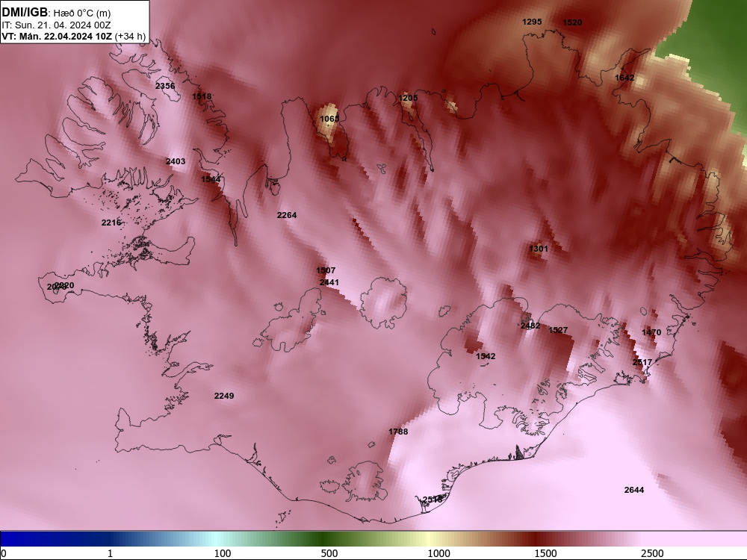Pick the 1542 height label
The image size is (747, 560).
486,356
